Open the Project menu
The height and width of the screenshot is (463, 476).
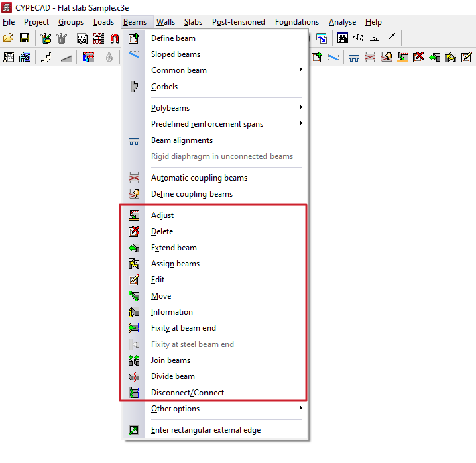click(36, 22)
